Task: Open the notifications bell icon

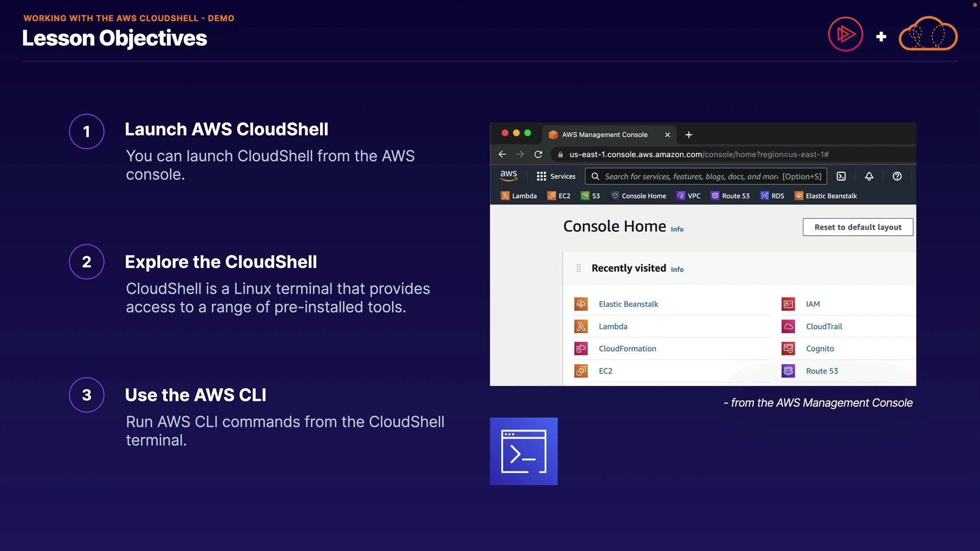Action: 869,176
